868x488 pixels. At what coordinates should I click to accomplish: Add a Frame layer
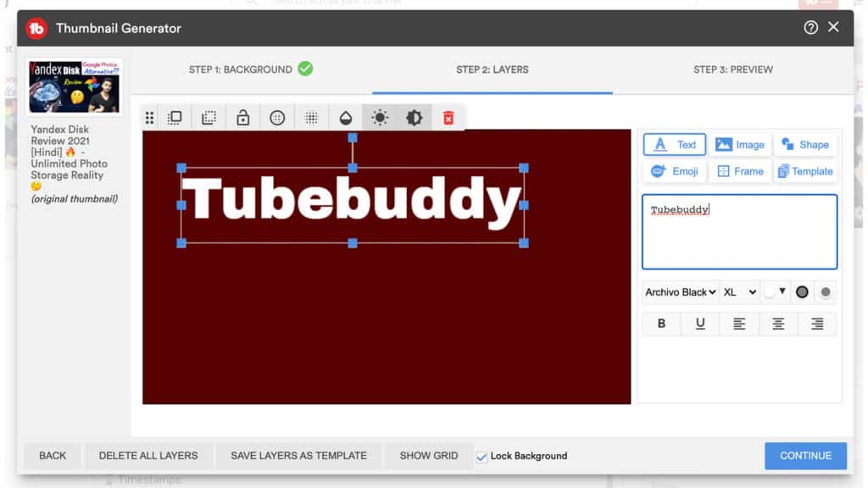coord(739,171)
